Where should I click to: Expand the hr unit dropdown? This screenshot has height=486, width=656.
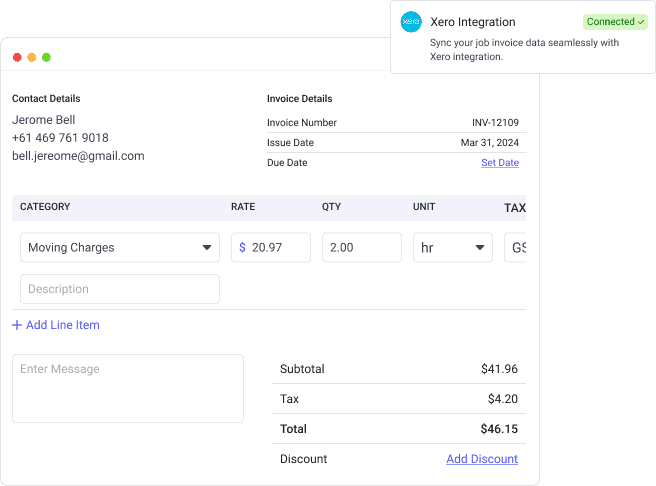click(x=452, y=248)
